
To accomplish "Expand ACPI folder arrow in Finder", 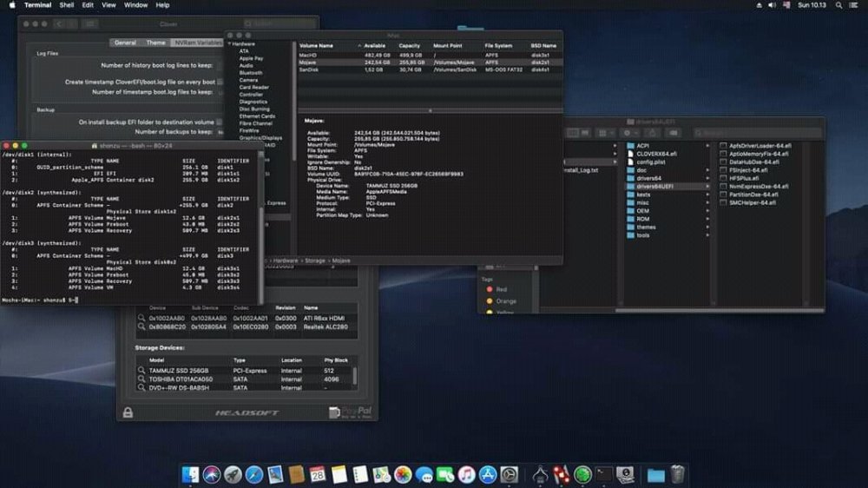I will [x=707, y=146].
